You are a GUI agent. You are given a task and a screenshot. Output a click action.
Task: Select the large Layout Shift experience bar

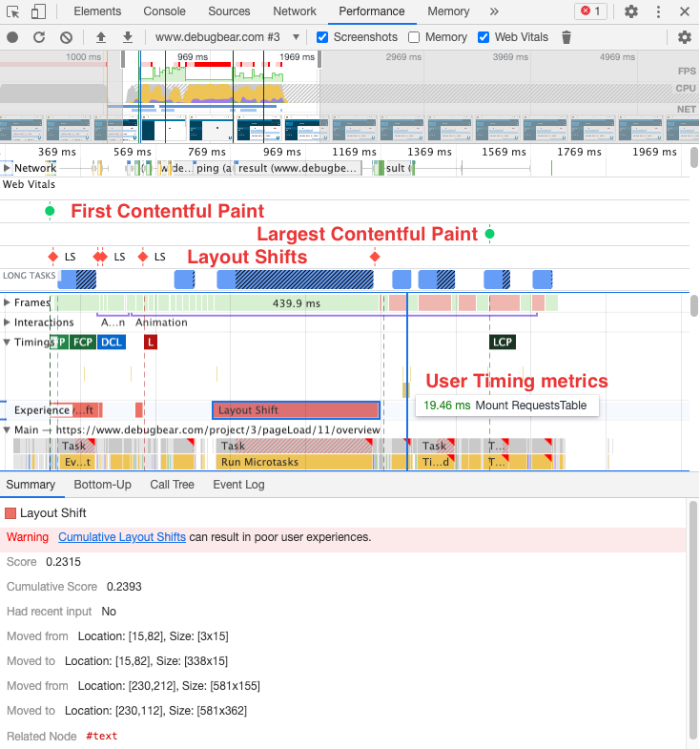[296, 410]
